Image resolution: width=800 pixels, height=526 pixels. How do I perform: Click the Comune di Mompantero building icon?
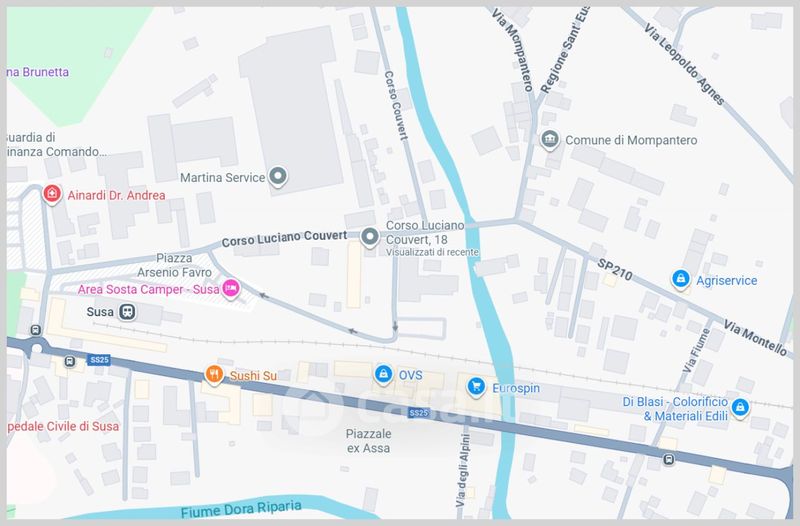click(549, 139)
